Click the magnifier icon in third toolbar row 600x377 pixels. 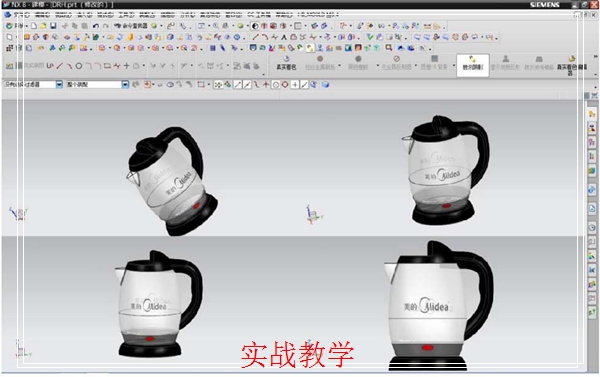tap(388, 47)
